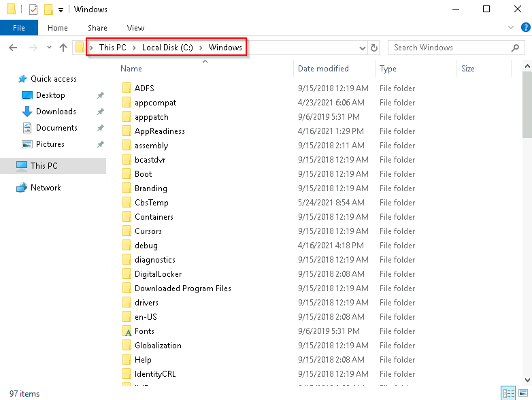
Task: Open the recent locations dropdown arrow
Action: click(x=49, y=48)
